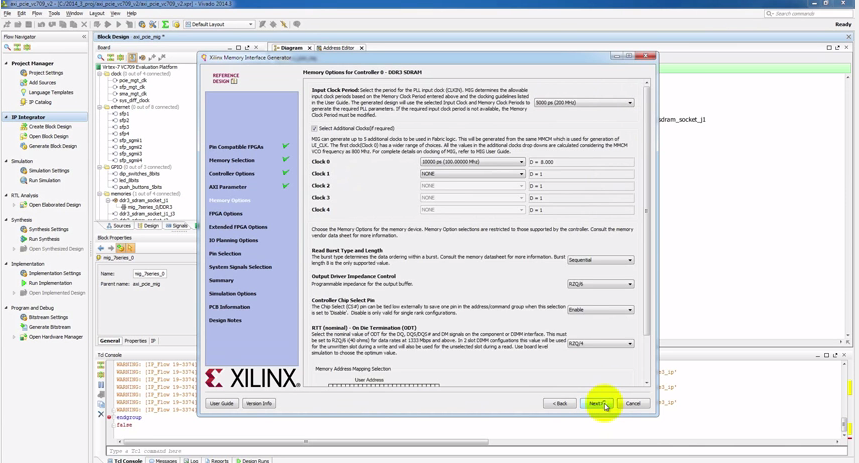
Task: Click sys_diff_clock in Board tree
Action: pos(134,100)
